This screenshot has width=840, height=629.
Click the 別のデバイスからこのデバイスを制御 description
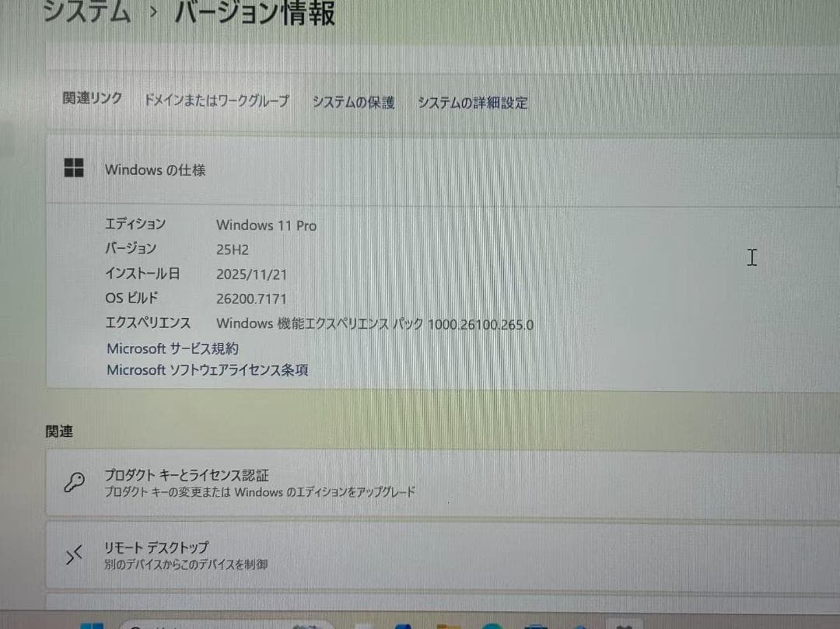pos(186,564)
